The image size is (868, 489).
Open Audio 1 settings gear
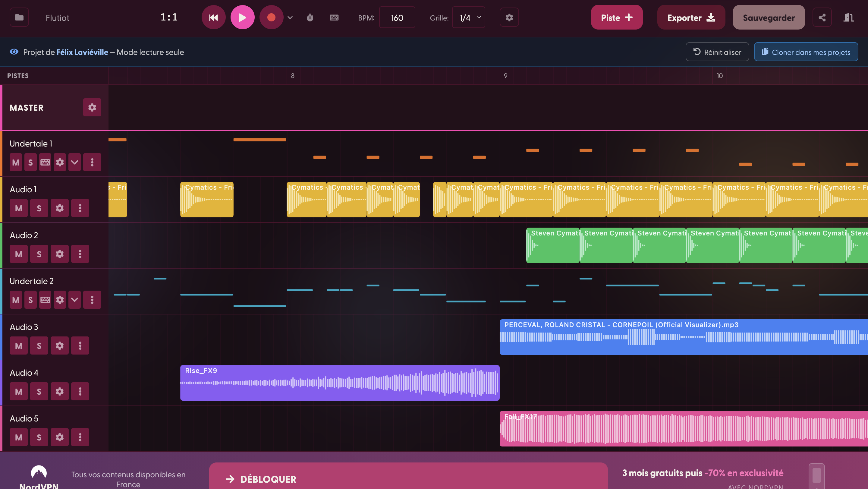(x=60, y=208)
